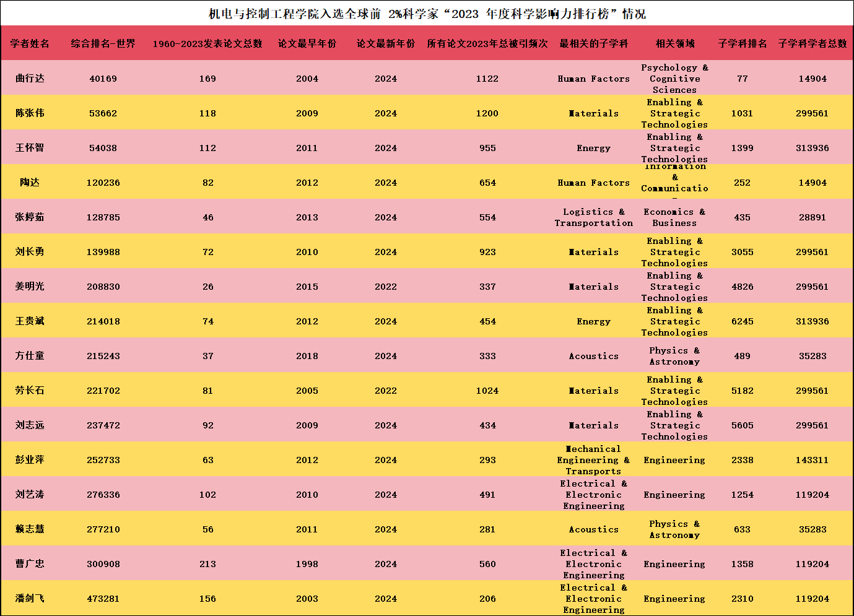Select the 学者姓名 column header
The image size is (854, 616).
[30, 43]
